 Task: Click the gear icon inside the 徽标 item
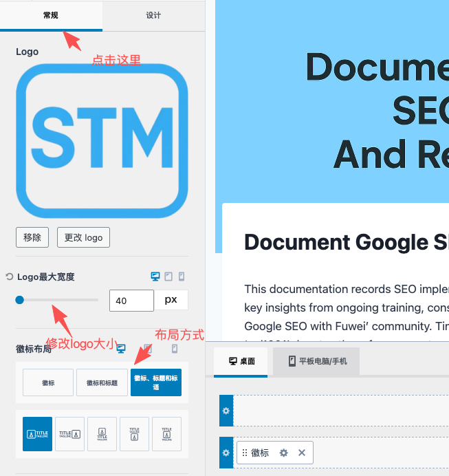pyautogui.click(x=283, y=453)
